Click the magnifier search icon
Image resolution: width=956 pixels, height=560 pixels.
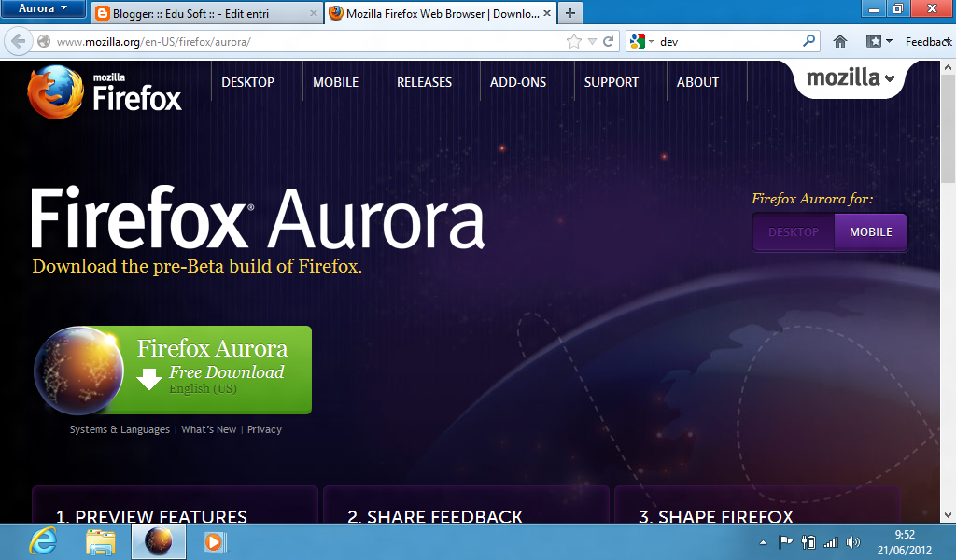(x=808, y=41)
